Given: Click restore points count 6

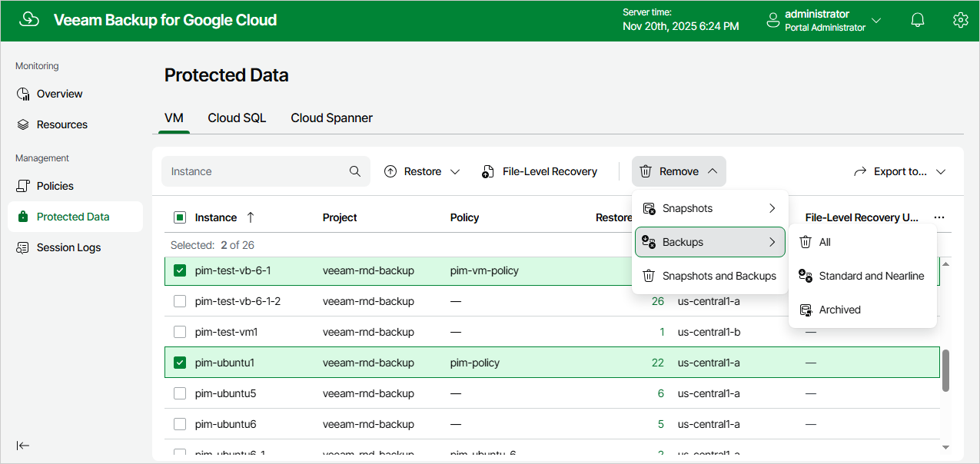Looking at the screenshot, I should (x=661, y=393).
